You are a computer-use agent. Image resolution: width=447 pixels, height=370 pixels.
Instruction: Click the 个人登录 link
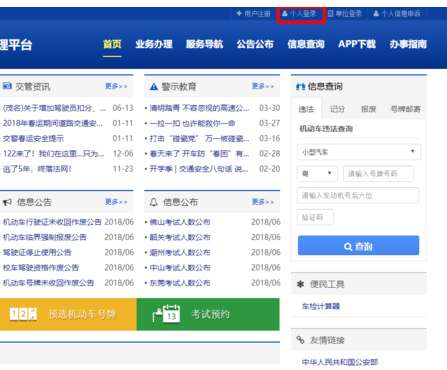(303, 13)
